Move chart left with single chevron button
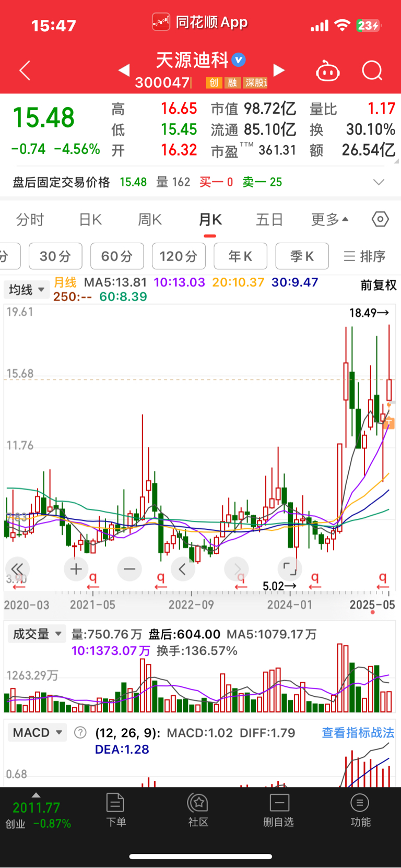 tap(182, 569)
